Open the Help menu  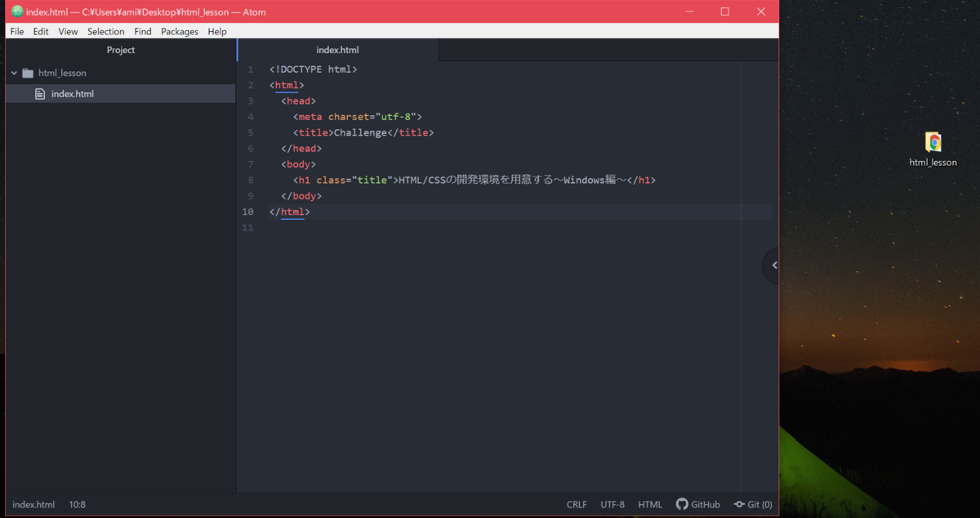click(x=217, y=31)
